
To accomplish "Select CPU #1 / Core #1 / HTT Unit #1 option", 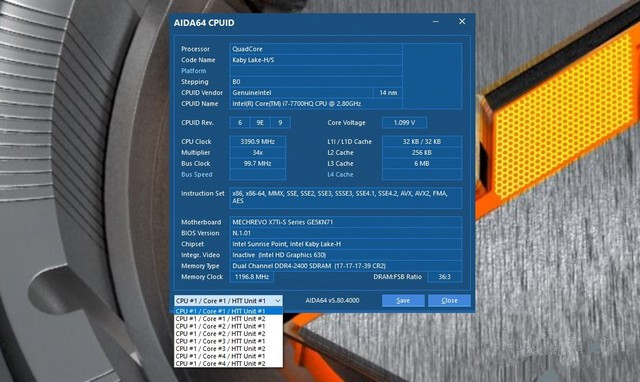I will coord(228,311).
